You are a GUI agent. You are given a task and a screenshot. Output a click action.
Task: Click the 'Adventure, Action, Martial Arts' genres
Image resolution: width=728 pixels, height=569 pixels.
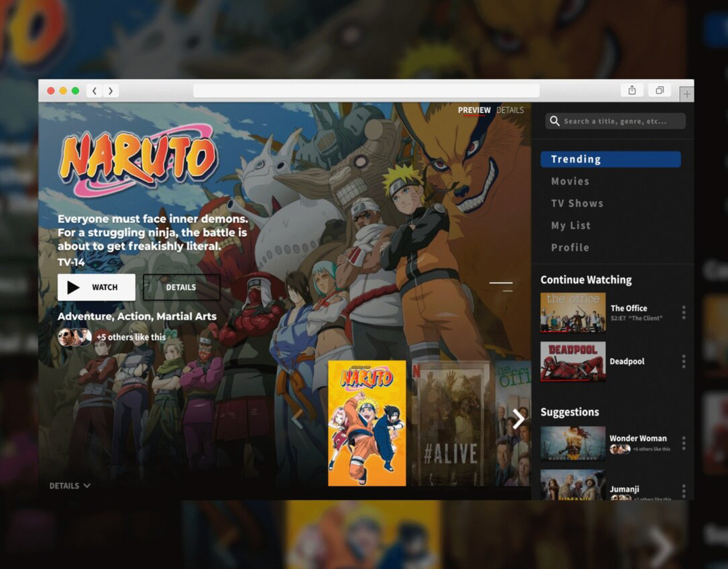137,317
